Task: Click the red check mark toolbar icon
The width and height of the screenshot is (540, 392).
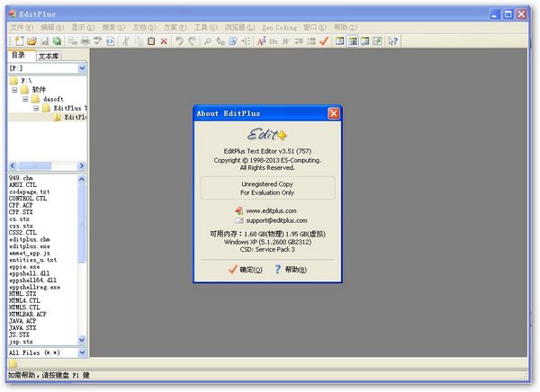Action: [x=324, y=41]
